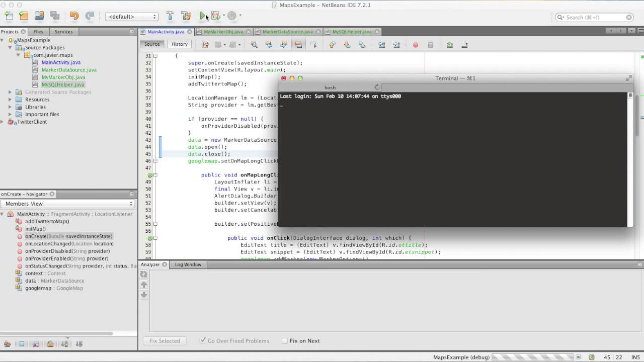
Task: Open Debug Project dropdown arrow
Action: pyautogui.click(x=224, y=16)
